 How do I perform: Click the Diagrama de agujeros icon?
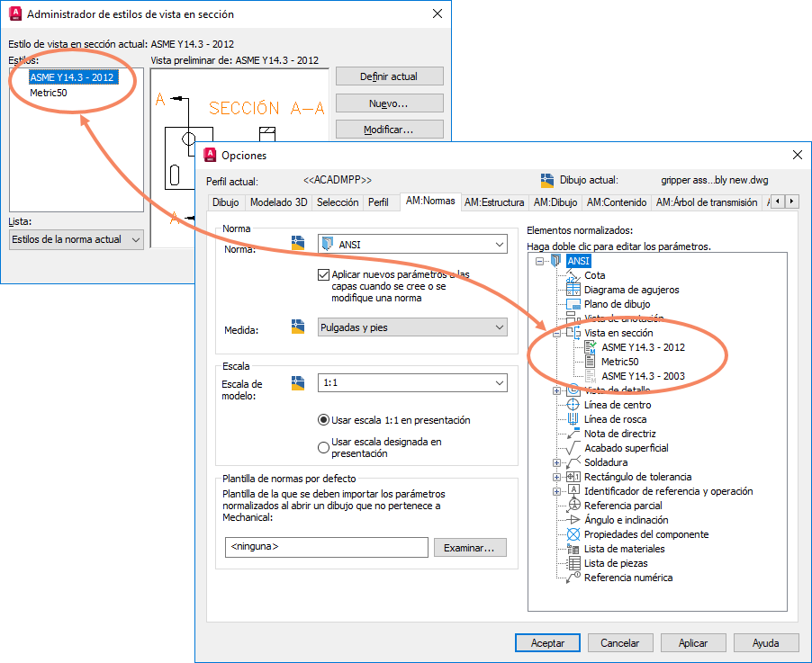[x=573, y=290]
